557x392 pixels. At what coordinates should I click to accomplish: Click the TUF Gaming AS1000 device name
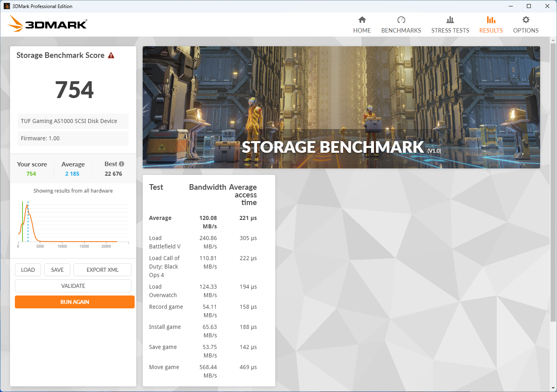tap(73, 121)
